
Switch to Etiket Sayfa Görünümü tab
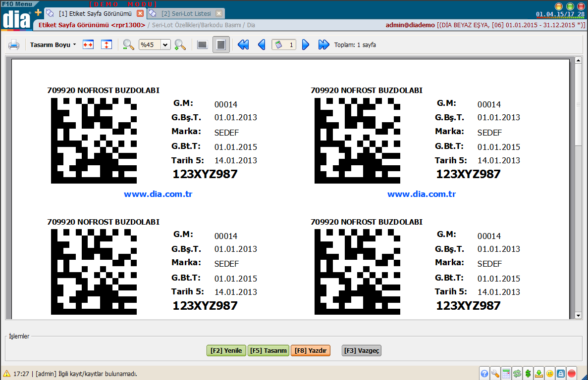[95, 13]
